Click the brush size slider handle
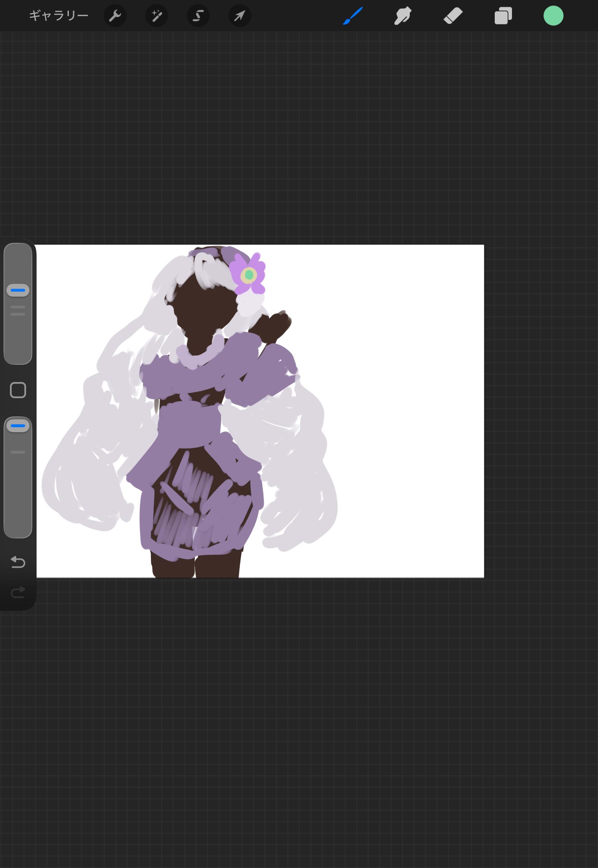 click(x=18, y=290)
